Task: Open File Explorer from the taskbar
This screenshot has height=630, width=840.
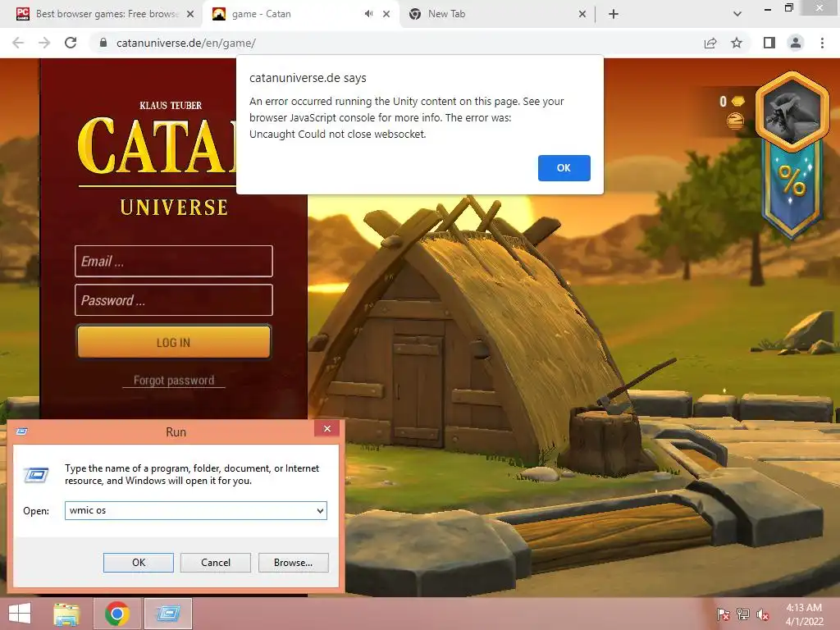Action: tap(66, 614)
